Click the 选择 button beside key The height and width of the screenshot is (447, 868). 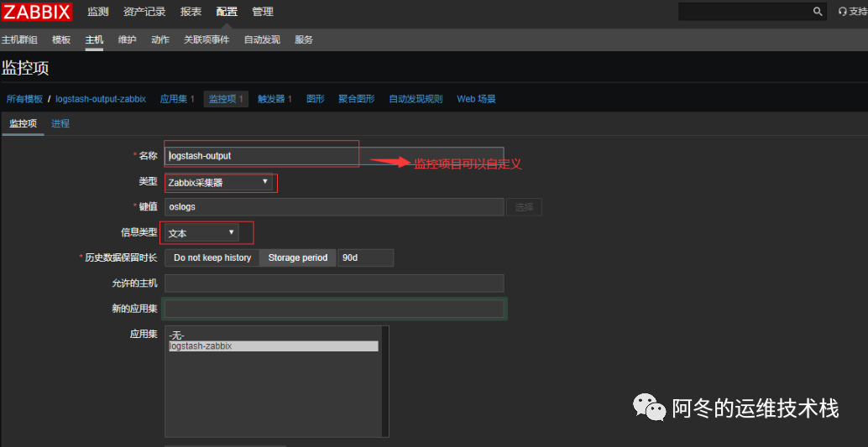524,207
